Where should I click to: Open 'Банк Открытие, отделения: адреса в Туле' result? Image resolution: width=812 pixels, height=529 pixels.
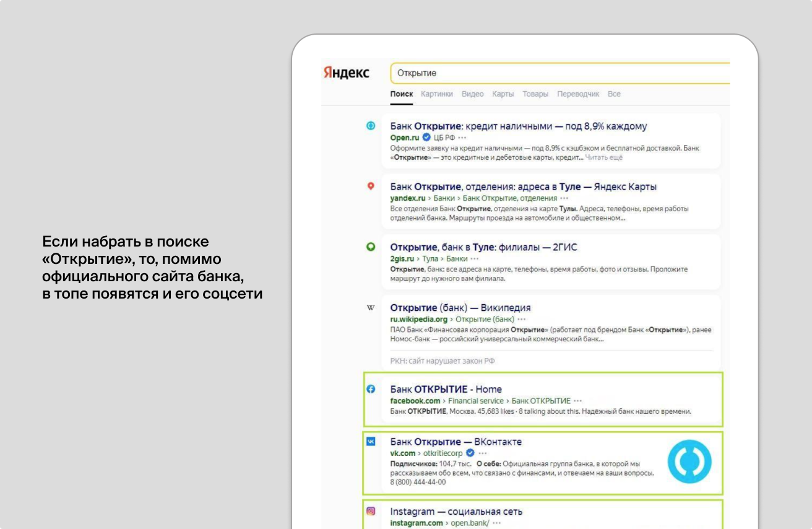click(x=524, y=187)
